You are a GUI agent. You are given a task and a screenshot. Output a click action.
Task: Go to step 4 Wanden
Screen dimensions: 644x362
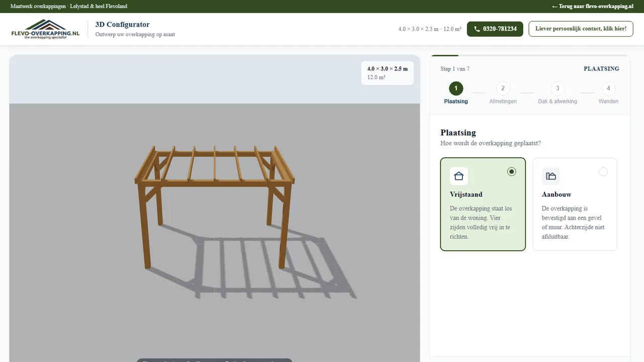608,93
